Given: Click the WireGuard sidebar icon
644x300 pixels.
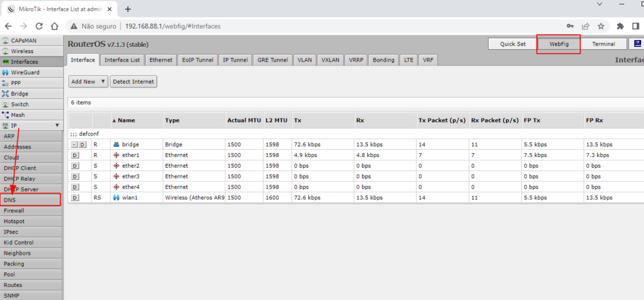Looking at the screenshot, I should click(x=5, y=72).
